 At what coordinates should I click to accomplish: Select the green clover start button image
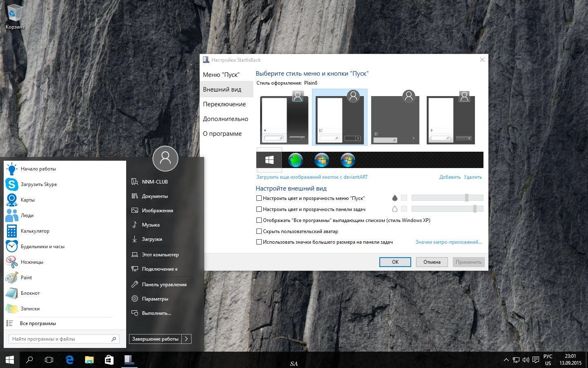(x=296, y=160)
